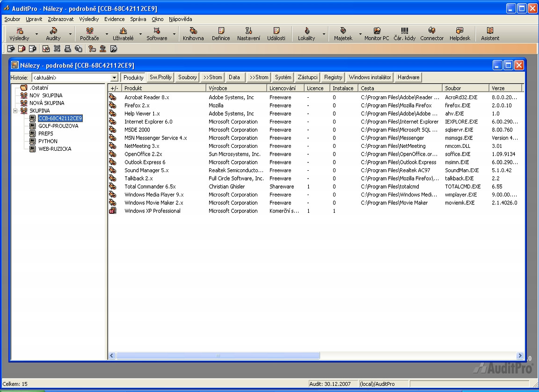
Task: Click the tree icon in small toolbar
Action: pyautogui.click(x=103, y=49)
